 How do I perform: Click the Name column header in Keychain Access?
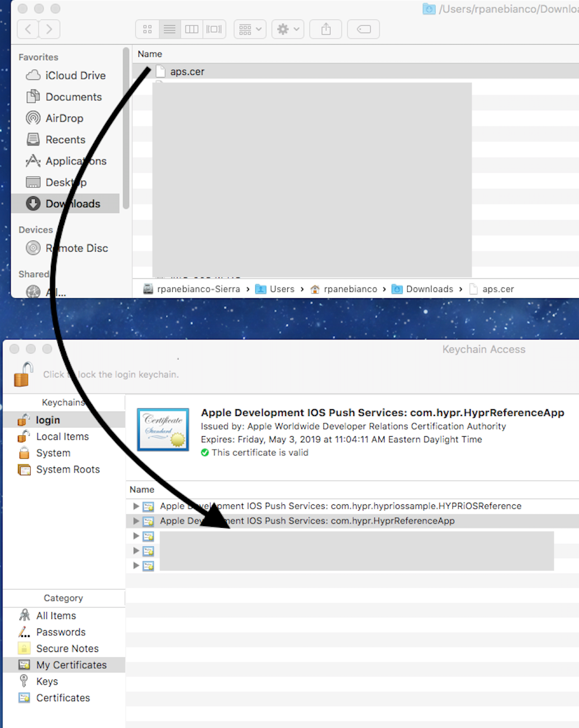coord(142,489)
